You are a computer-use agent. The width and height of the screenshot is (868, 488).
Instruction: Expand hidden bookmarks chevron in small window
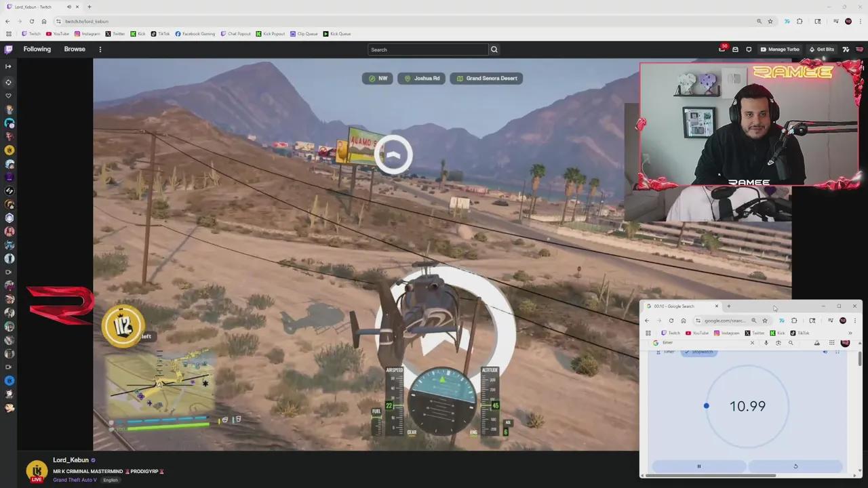coord(850,333)
